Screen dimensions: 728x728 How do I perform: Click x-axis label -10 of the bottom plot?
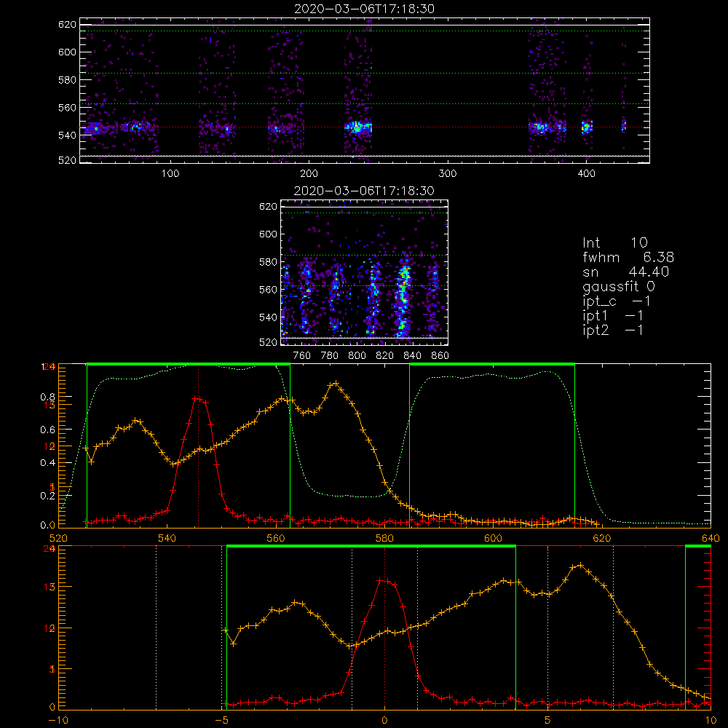(x=58, y=720)
